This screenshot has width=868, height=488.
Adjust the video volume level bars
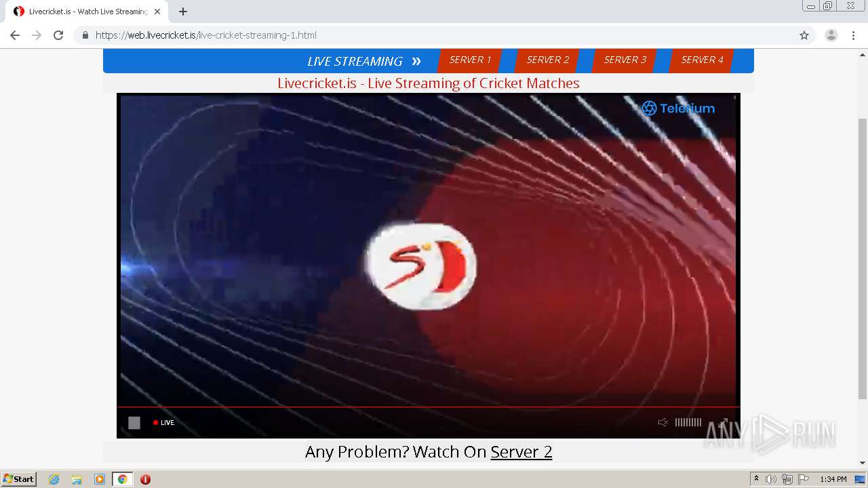[688, 422]
